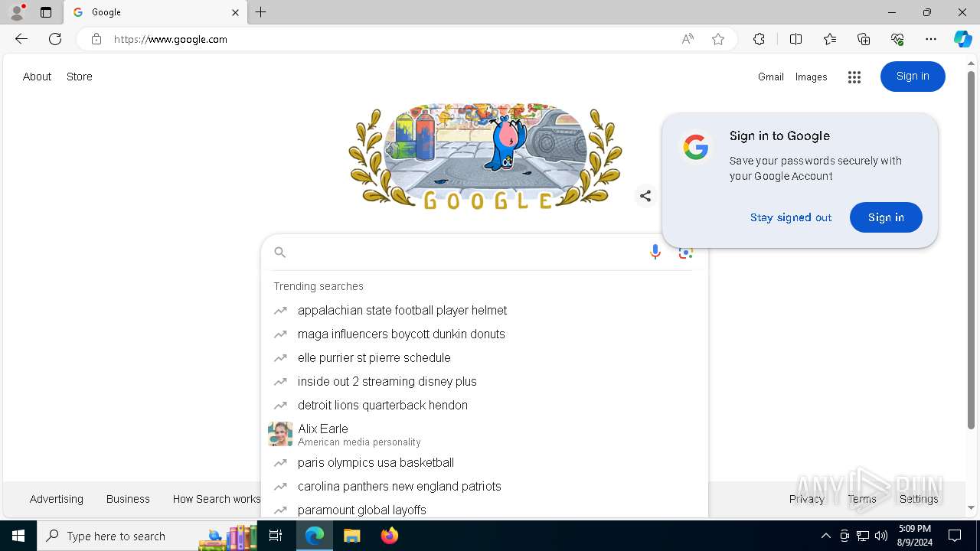The image size is (980, 551).
Task: Click Sign in within the popup
Action: tap(886, 217)
